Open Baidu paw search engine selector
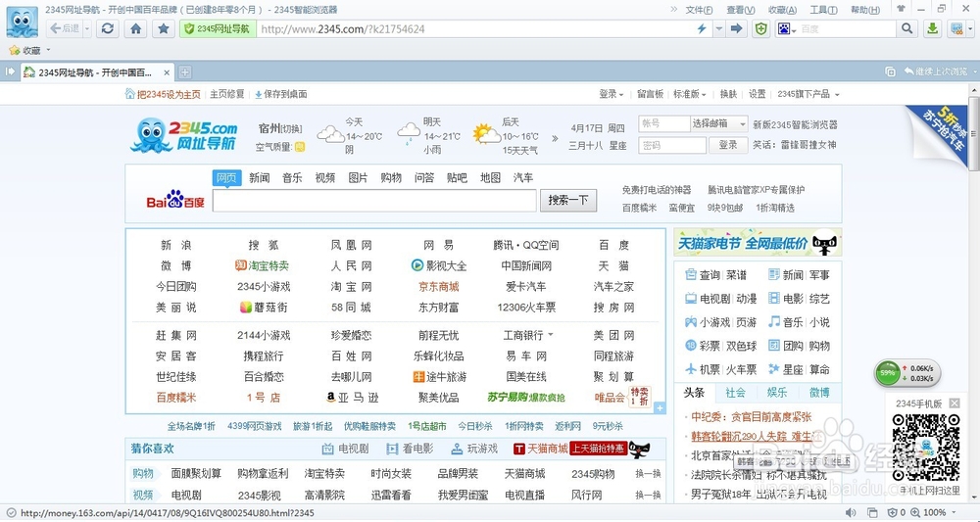The image size is (980, 522). click(x=786, y=28)
